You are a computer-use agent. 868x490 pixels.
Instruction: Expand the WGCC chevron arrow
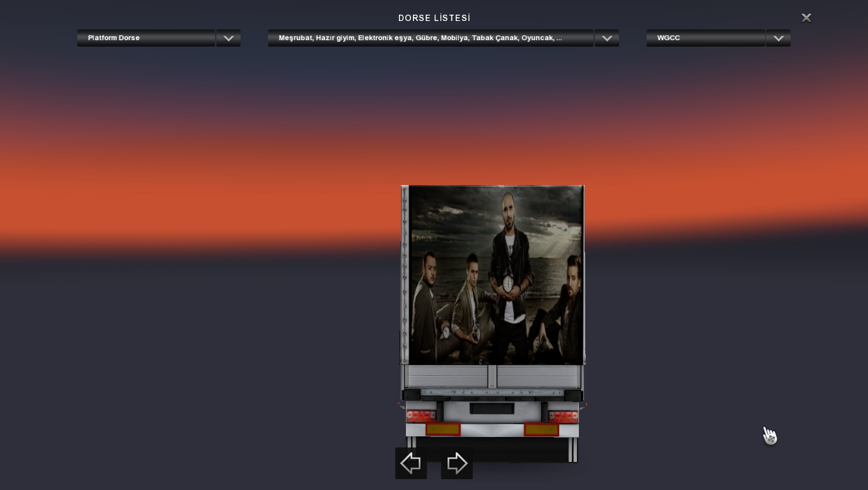coord(779,38)
